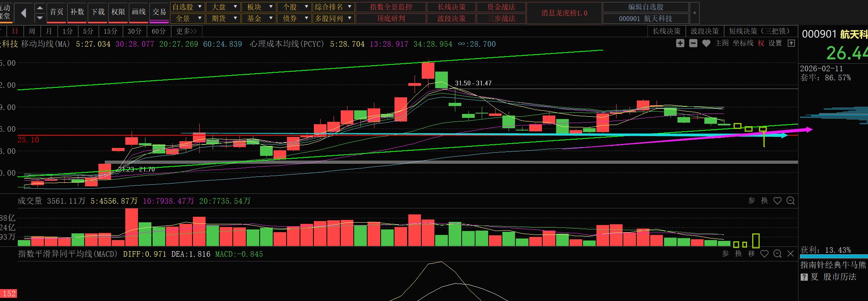Open 三步战法 button

[501, 19]
